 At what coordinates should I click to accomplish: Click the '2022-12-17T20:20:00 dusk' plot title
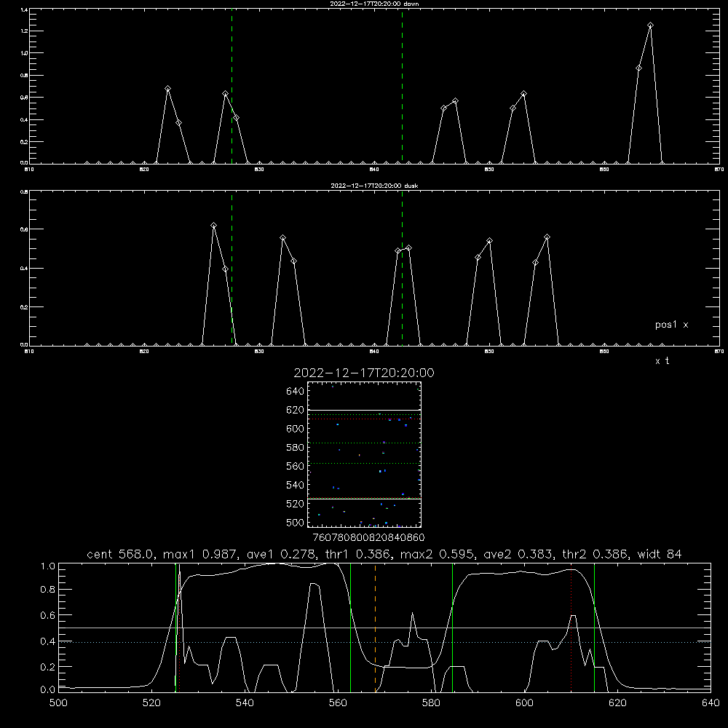click(374, 186)
